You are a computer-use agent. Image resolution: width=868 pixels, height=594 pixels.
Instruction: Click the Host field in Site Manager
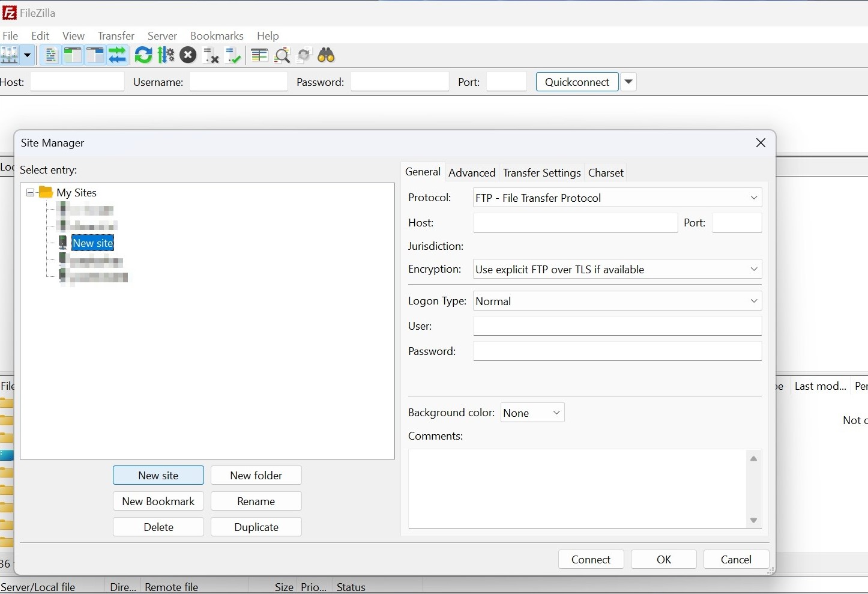coord(575,223)
